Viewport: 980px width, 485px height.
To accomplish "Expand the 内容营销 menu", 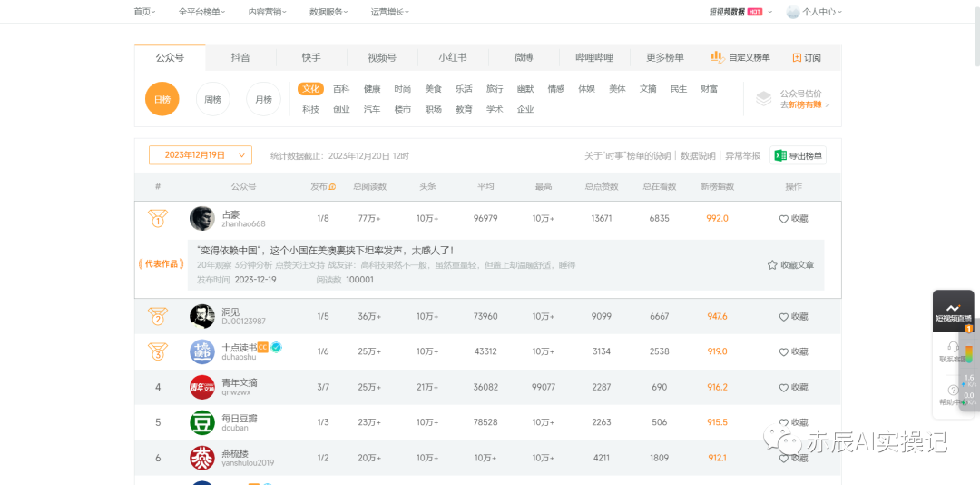I will pos(268,11).
